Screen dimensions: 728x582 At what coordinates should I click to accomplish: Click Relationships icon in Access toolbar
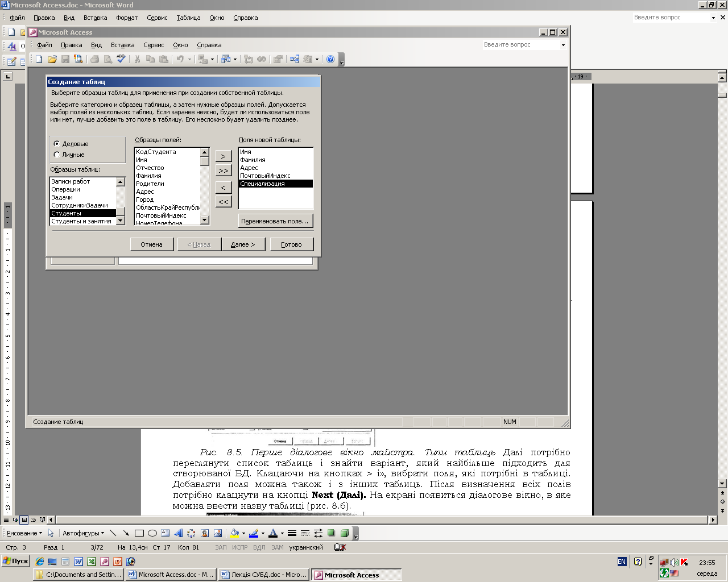point(295,59)
